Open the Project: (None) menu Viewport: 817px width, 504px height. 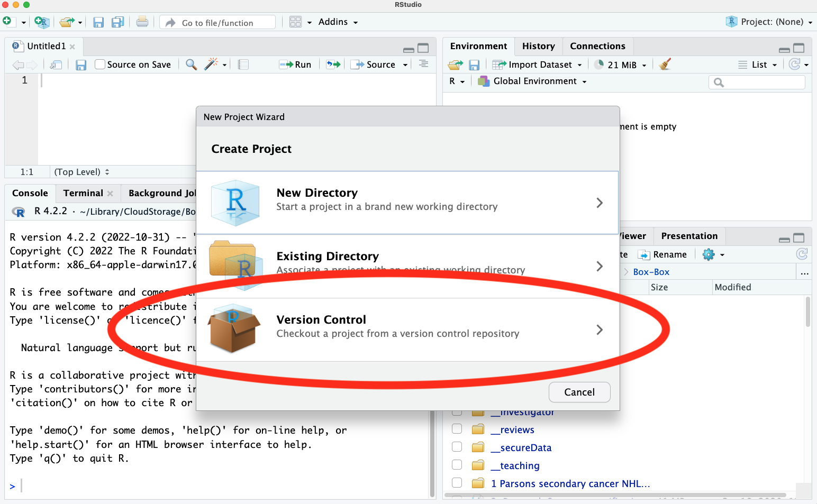point(769,22)
